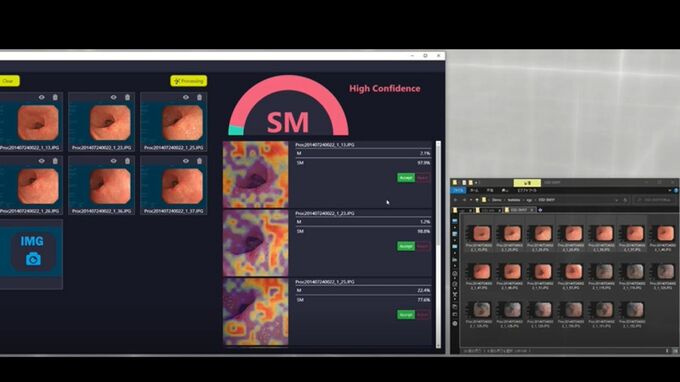
Task: Click the results list vertical scrollbar
Action: (438, 244)
